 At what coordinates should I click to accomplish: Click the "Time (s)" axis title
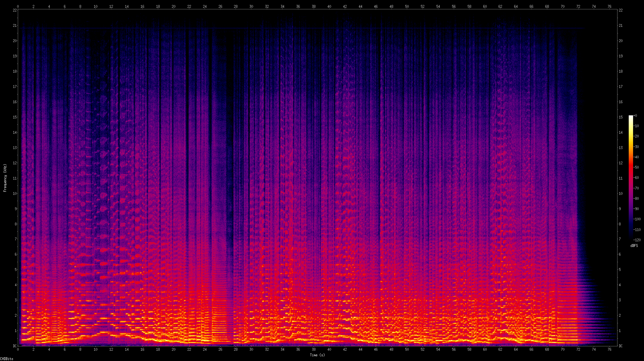tap(317, 355)
